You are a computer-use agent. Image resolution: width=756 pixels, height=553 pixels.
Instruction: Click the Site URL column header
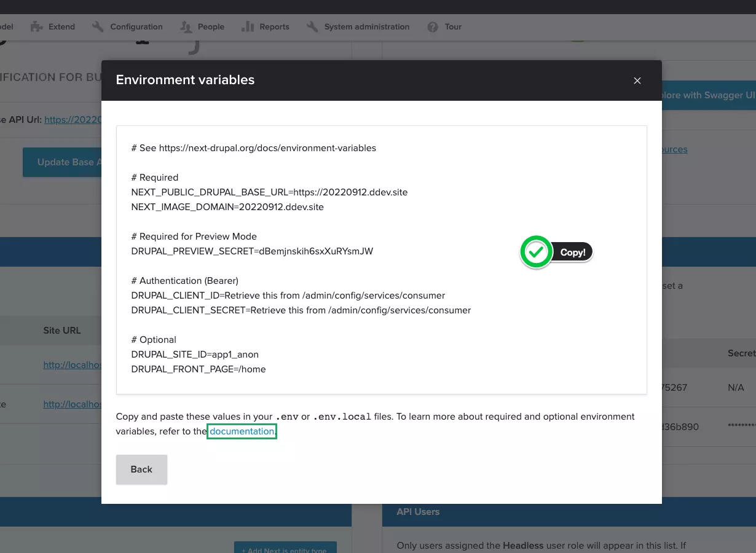click(61, 331)
